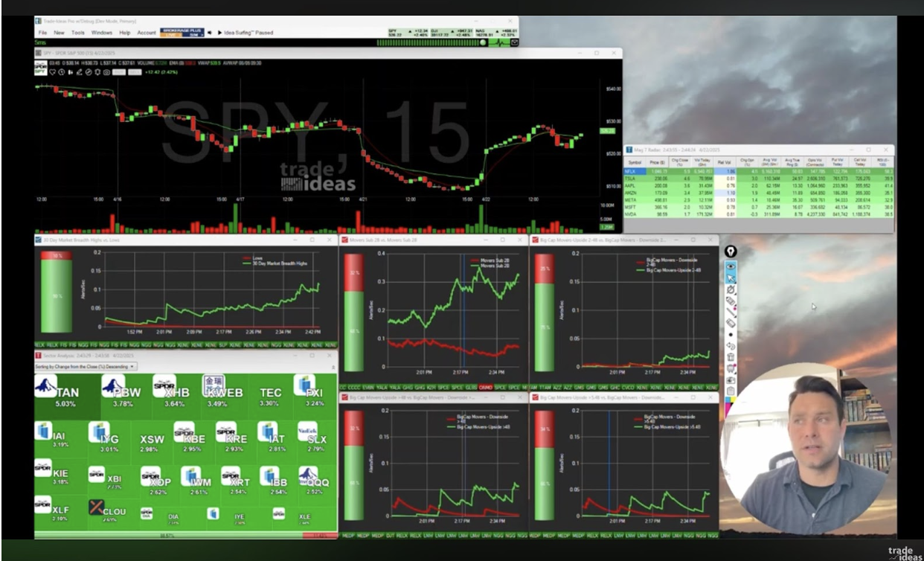Click the camera screenshot annotation icon

tap(731, 379)
